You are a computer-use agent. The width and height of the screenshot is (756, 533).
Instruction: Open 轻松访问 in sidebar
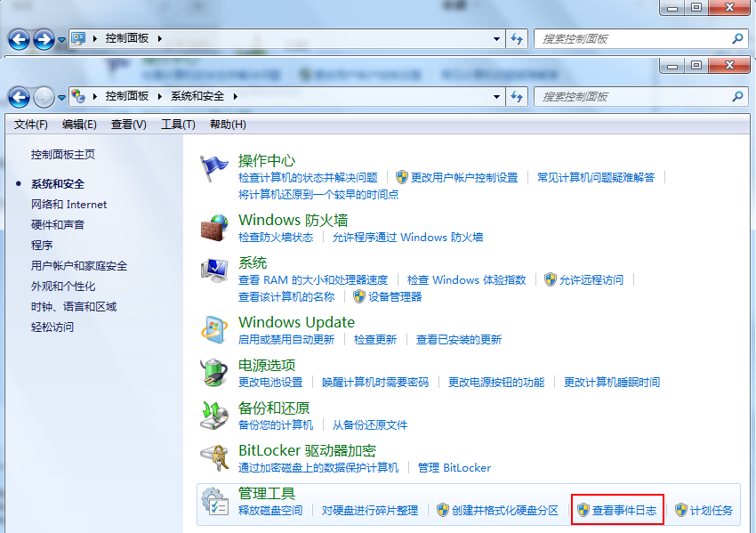tap(52, 327)
